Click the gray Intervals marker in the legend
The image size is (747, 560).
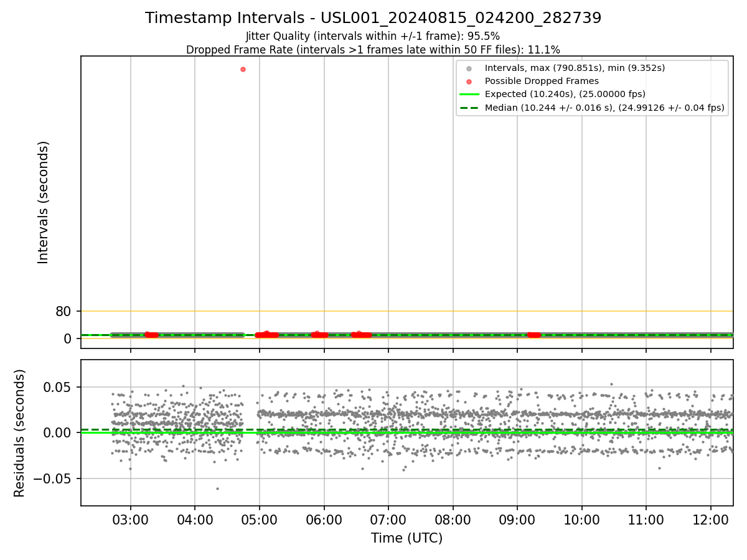[469, 68]
